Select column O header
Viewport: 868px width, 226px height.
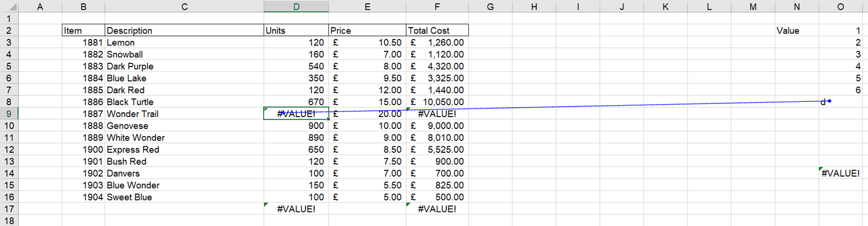(x=840, y=7)
